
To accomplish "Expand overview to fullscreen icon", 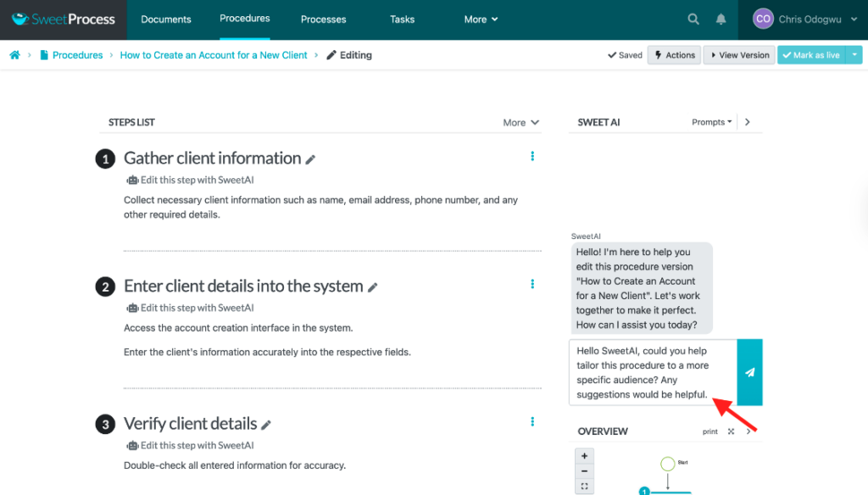I will coord(732,431).
